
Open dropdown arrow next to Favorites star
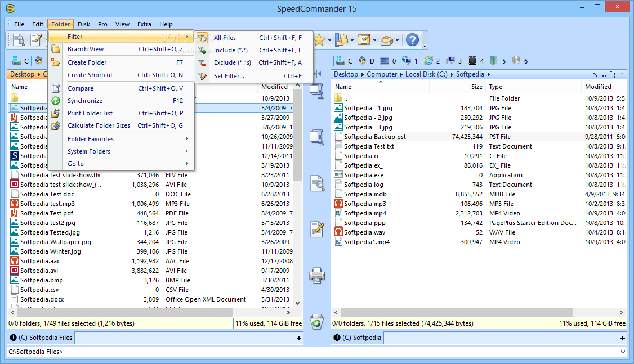point(329,40)
